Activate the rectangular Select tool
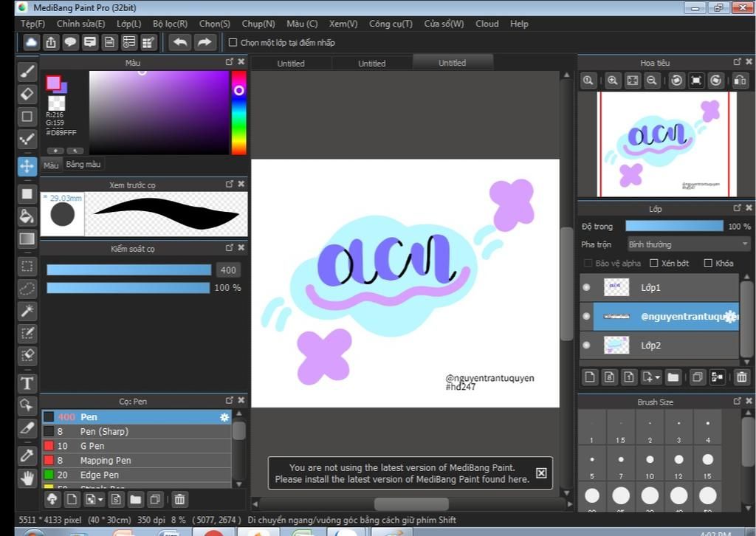 [27, 267]
